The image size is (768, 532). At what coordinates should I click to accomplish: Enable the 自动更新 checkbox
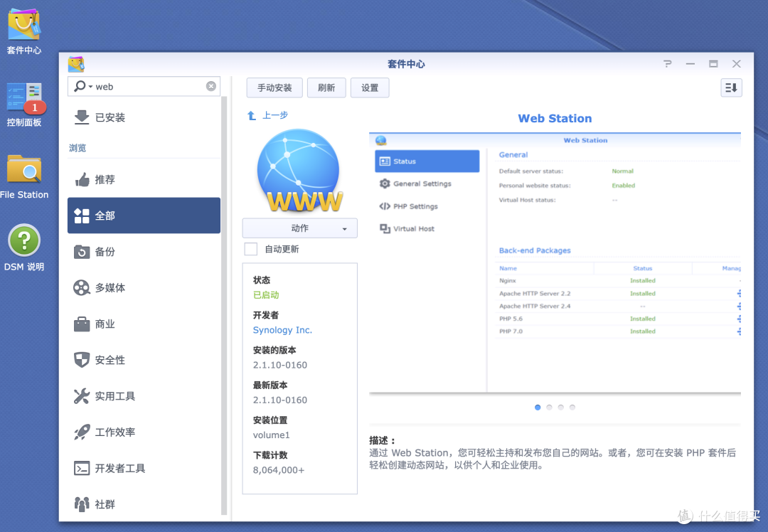250,249
